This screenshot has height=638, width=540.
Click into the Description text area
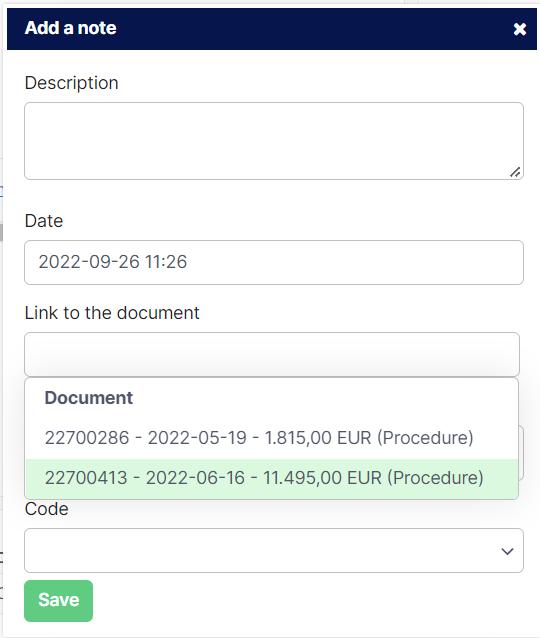[x=274, y=141]
